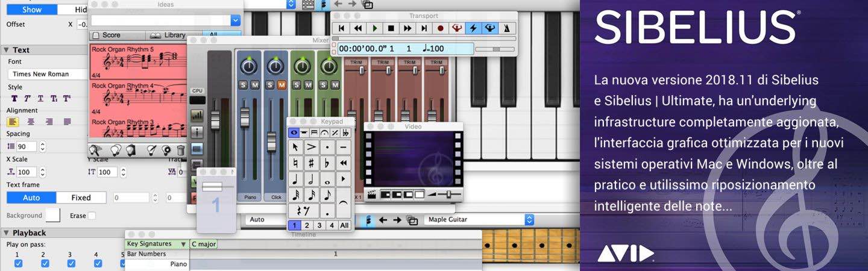Solo the Click channel in Mixer

(271, 85)
